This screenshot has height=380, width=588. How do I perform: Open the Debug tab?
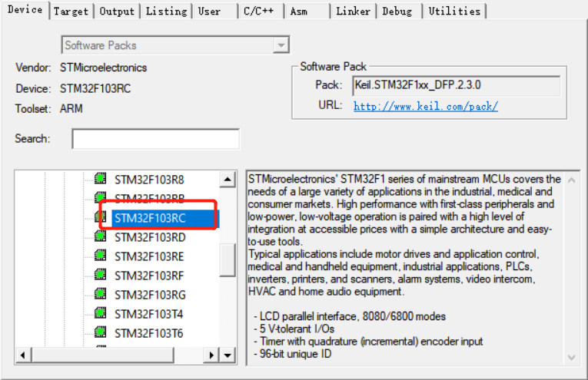tap(399, 12)
